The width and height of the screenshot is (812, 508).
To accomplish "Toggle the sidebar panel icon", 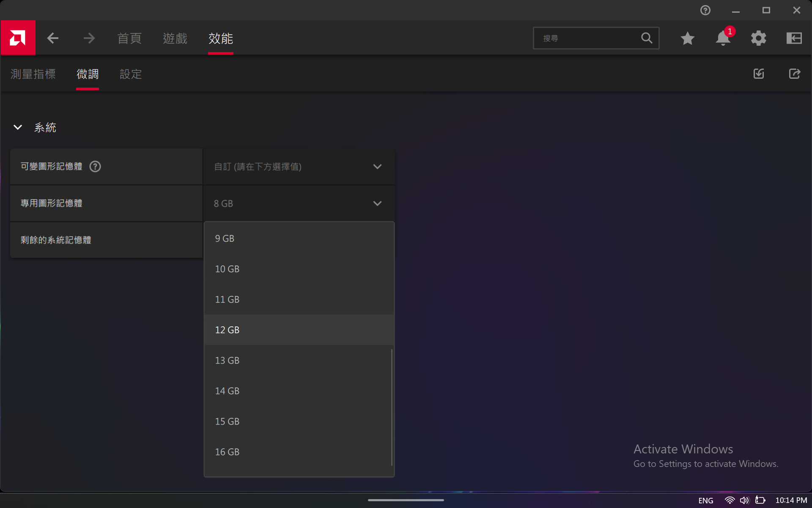I will pyautogui.click(x=794, y=39).
